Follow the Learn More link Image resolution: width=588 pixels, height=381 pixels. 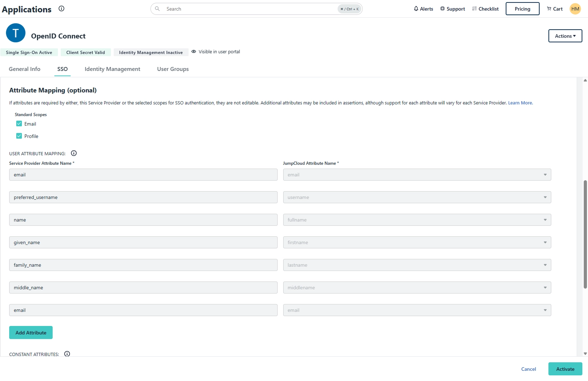(x=520, y=103)
